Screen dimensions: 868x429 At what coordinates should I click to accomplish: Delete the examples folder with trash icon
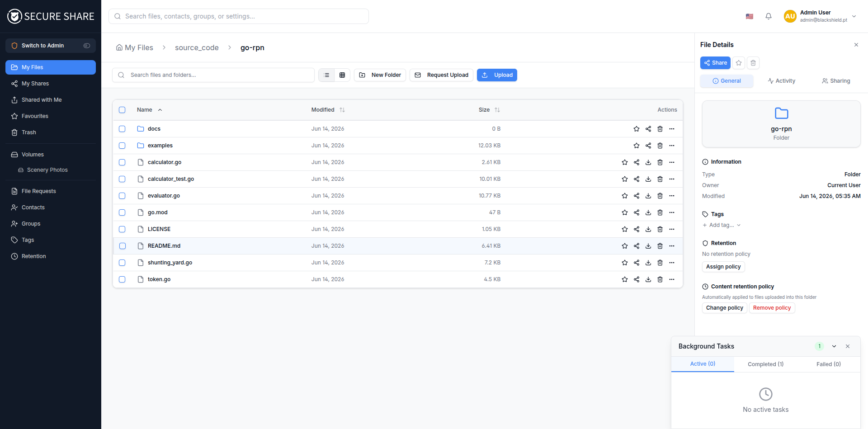point(660,146)
